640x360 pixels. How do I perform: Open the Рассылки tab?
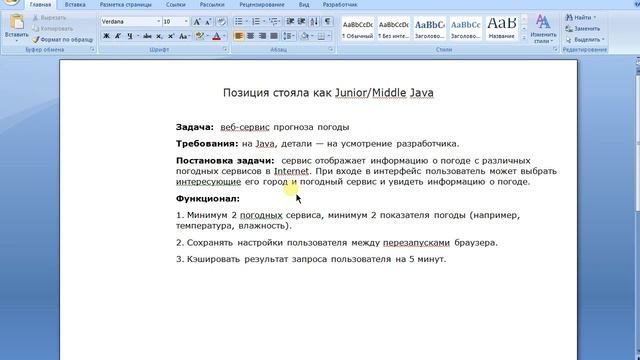[x=212, y=4]
